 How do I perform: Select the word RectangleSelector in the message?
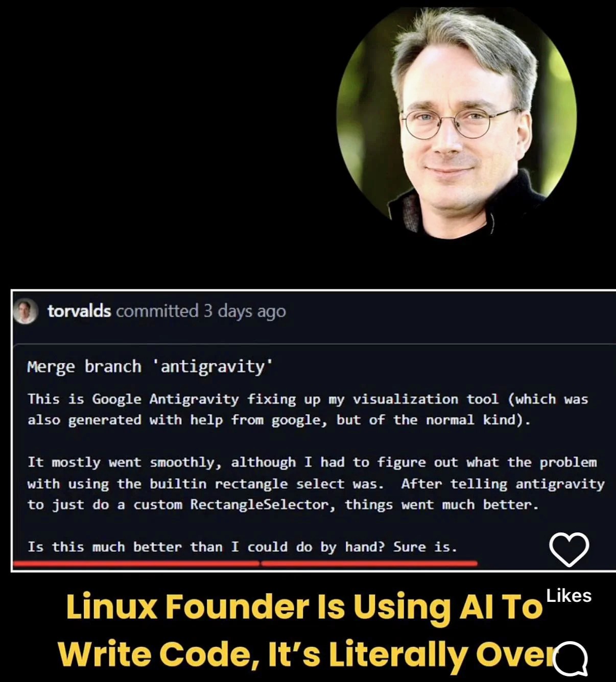pos(259,504)
